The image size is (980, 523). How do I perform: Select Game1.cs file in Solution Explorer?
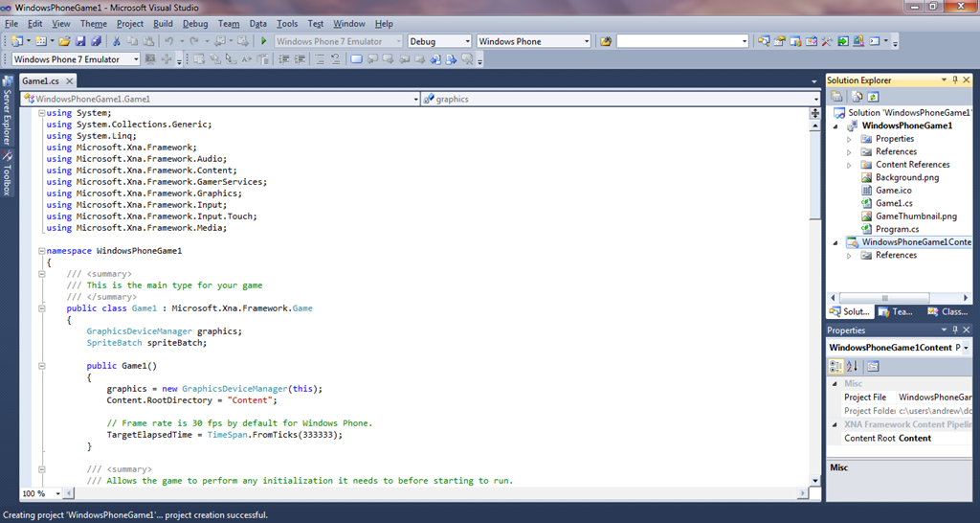893,203
